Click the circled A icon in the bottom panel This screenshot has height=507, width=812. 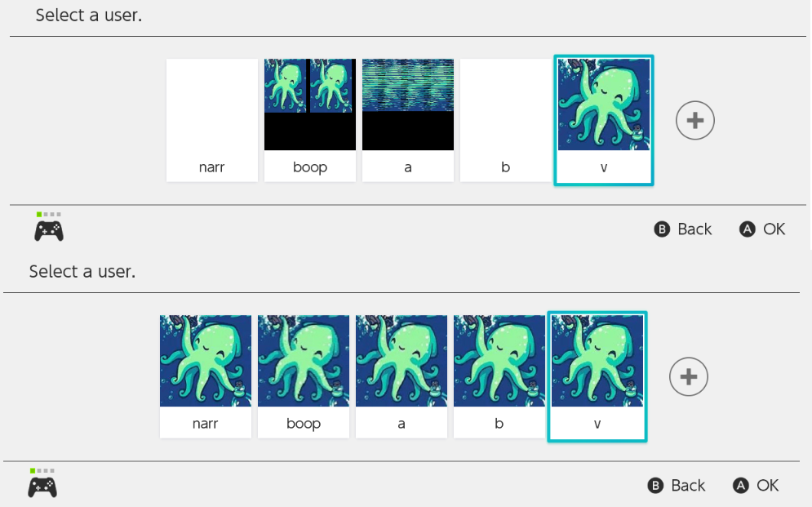[740, 485]
